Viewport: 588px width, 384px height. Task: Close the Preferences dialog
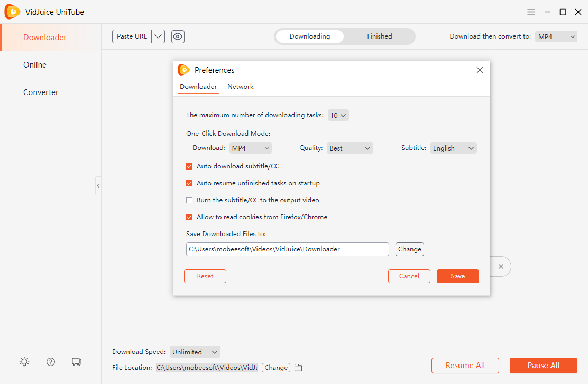point(480,70)
